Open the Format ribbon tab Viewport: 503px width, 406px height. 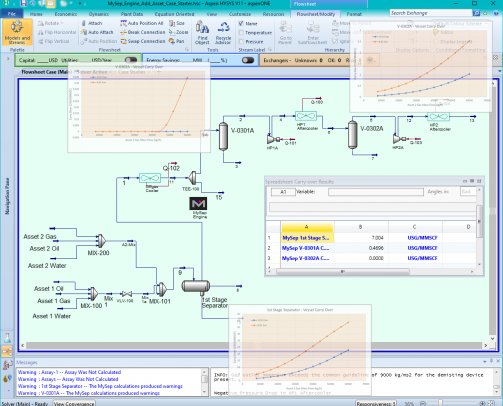coord(354,14)
